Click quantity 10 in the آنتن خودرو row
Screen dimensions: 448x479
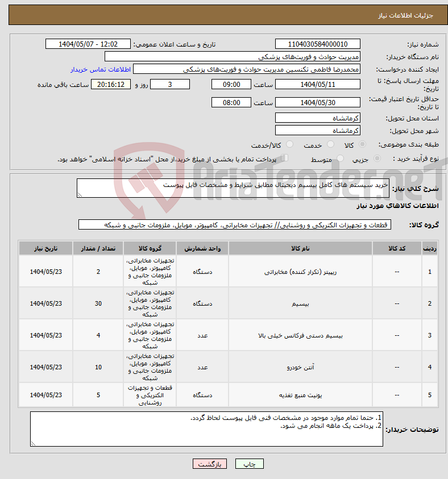tap(98, 367)
